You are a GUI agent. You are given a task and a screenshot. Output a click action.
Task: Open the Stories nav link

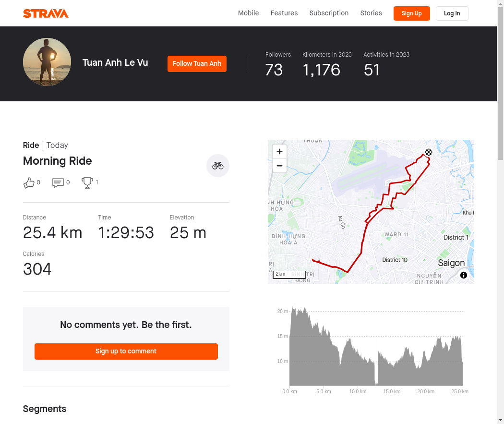coord(371,13)
